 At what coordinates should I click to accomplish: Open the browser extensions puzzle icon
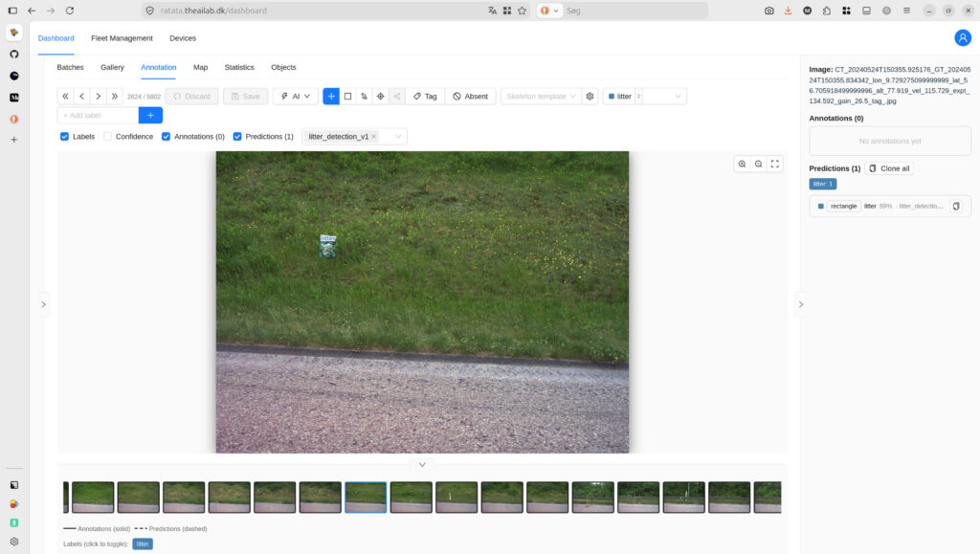click(827, 11)
